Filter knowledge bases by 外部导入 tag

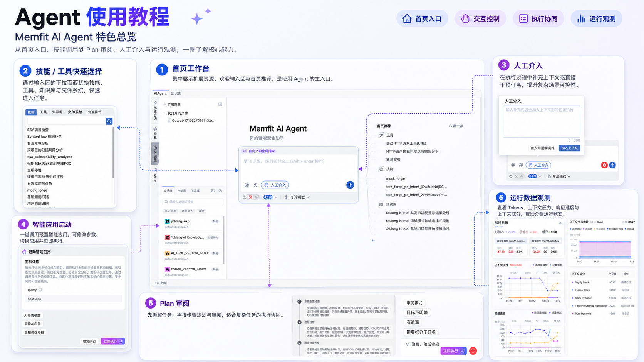point(187,211)
